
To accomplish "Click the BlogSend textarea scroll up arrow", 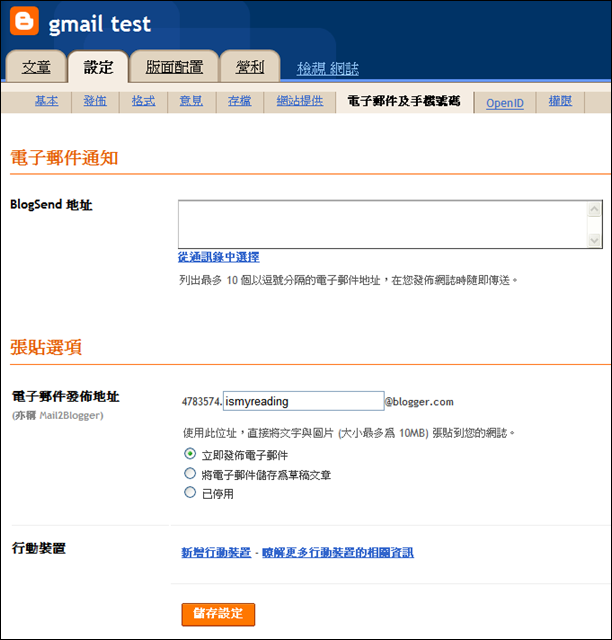I will (x=594, y=209).
